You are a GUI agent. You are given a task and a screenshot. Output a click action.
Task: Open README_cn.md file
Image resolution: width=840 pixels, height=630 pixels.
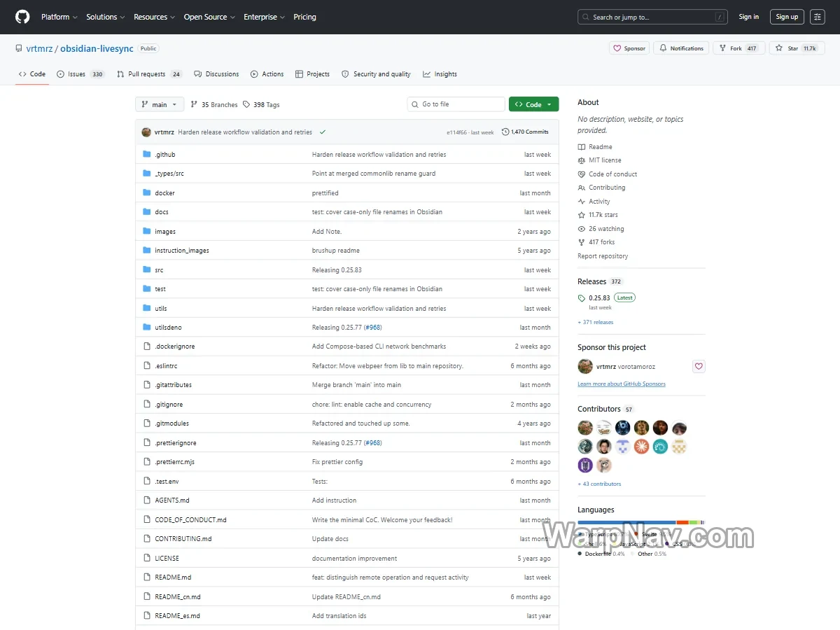pyautogui.click(x=178, y=597)
